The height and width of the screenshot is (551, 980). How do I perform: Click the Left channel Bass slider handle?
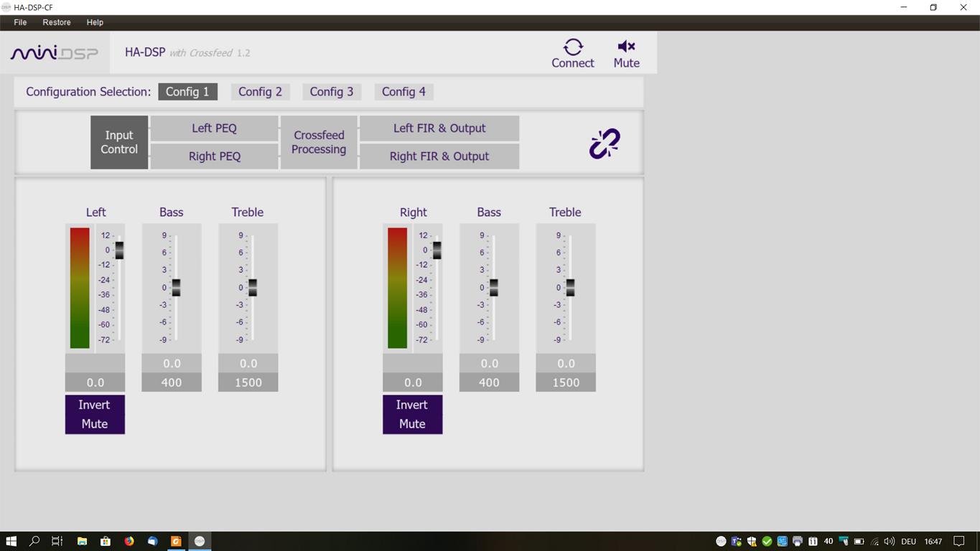(176, 288)
